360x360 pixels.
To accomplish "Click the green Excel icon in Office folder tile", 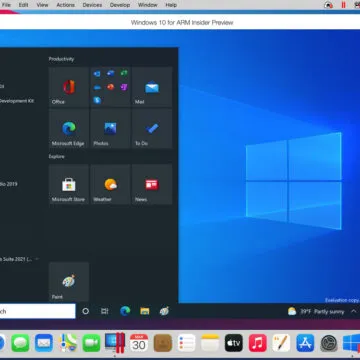I will click(124, 73).
